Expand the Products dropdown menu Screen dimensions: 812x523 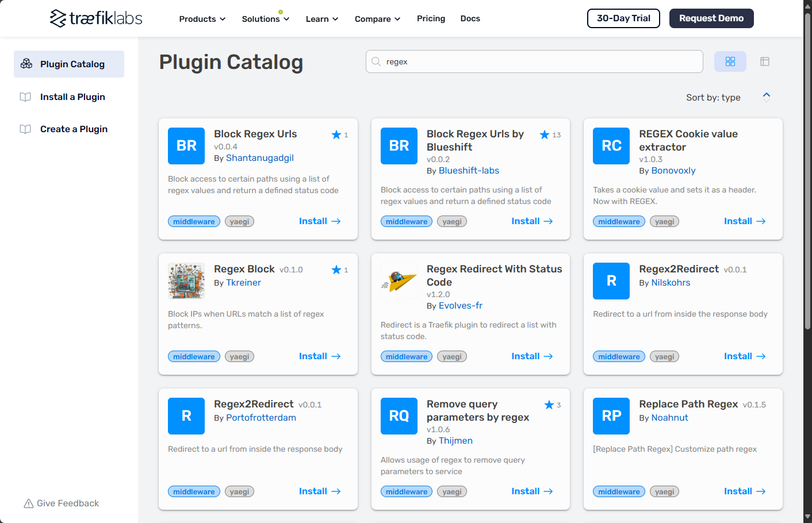point(202,19)
